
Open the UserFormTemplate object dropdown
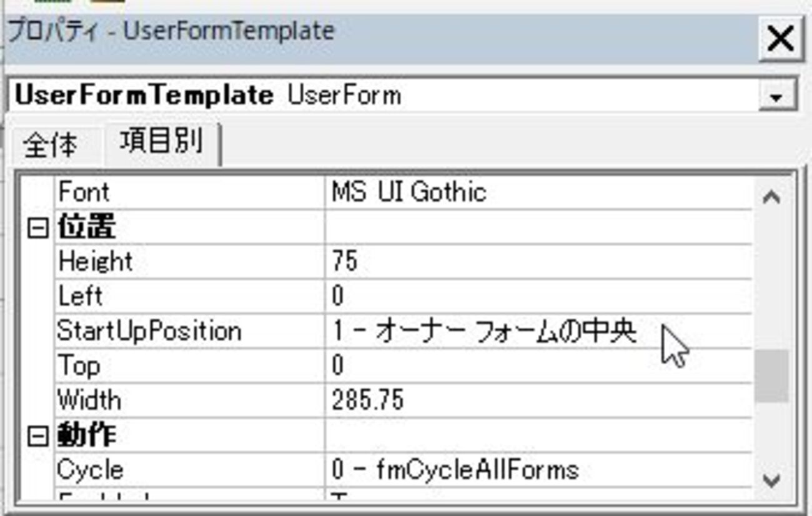(x=777, y=97)
